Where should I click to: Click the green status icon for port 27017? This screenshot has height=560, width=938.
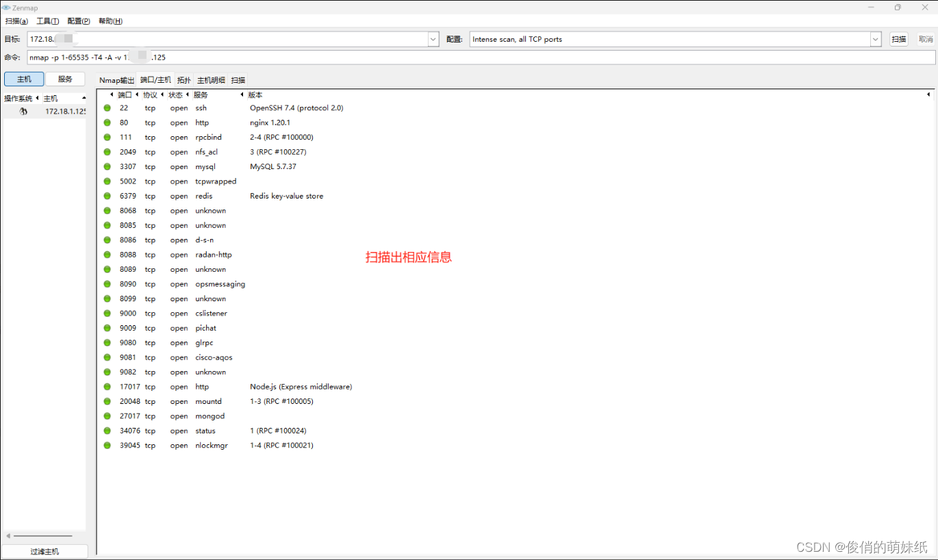click(107, 416)
